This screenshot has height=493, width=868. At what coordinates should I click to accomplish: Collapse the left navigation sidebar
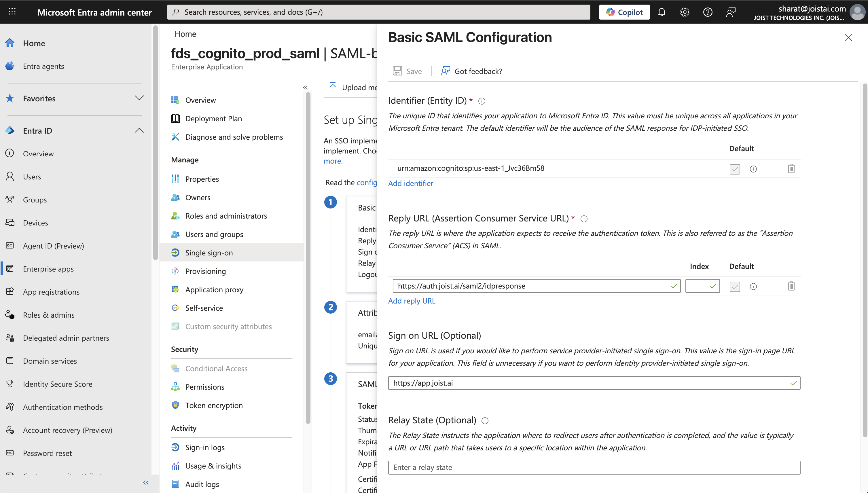coord(146,483)
